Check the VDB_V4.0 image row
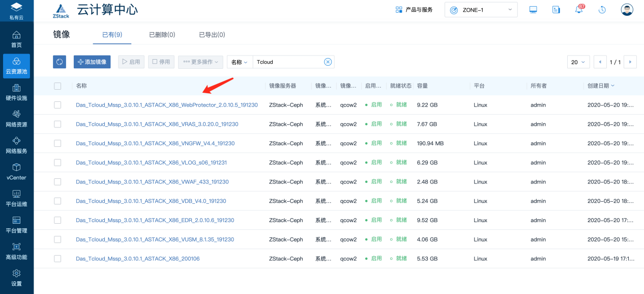The width and height of the screenshot is (644, 294). [x=57, y=201]
